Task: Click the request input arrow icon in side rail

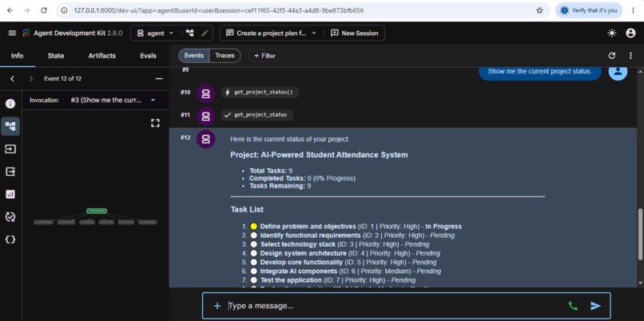Action: click(x=10, y=149)
